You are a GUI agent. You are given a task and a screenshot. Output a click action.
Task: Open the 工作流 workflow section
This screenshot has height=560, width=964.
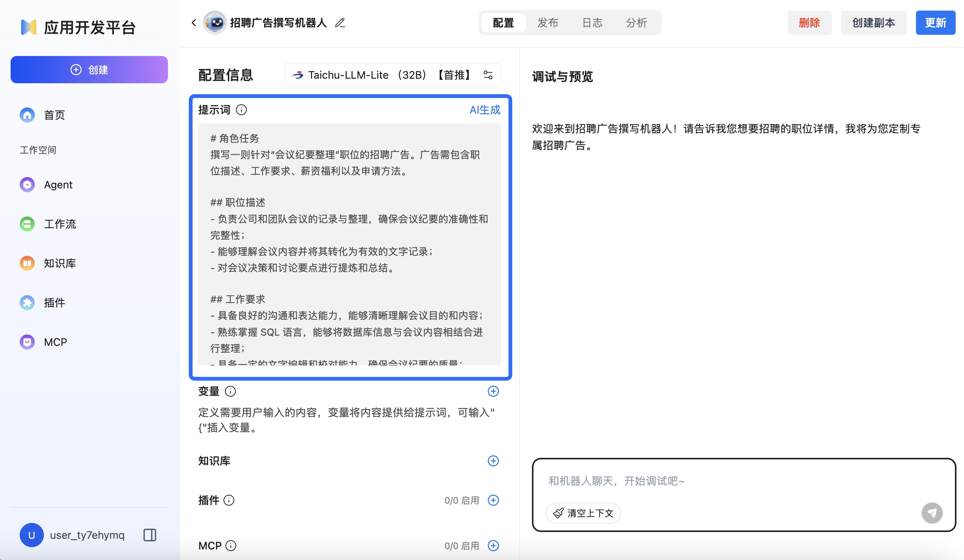click(60, 224)
